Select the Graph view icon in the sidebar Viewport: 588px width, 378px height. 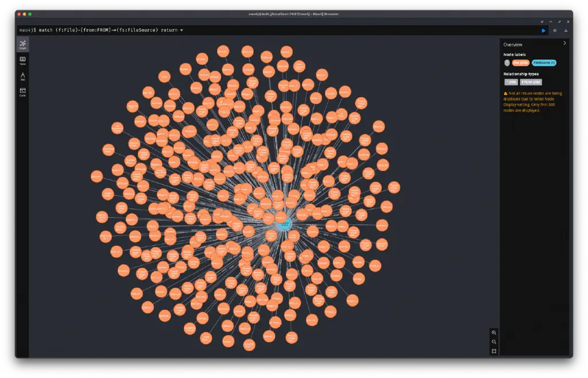(22, 44)
